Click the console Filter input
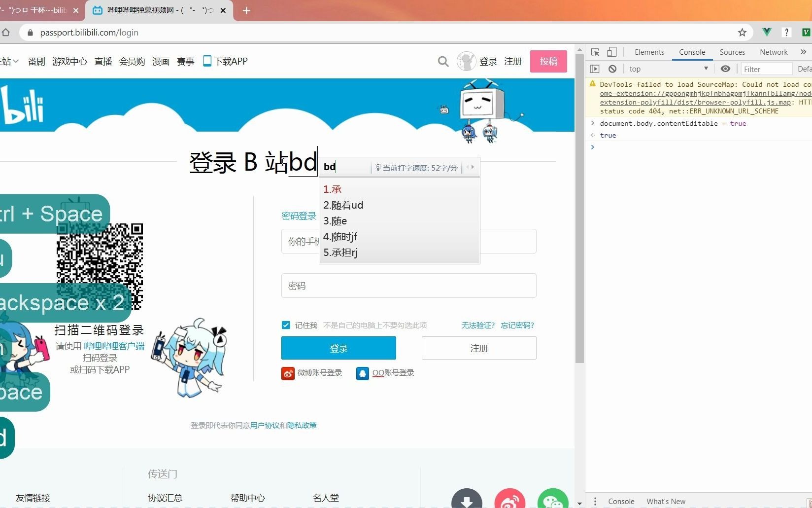This screenshot has height=508, width=812. click(x=767, y=69)
